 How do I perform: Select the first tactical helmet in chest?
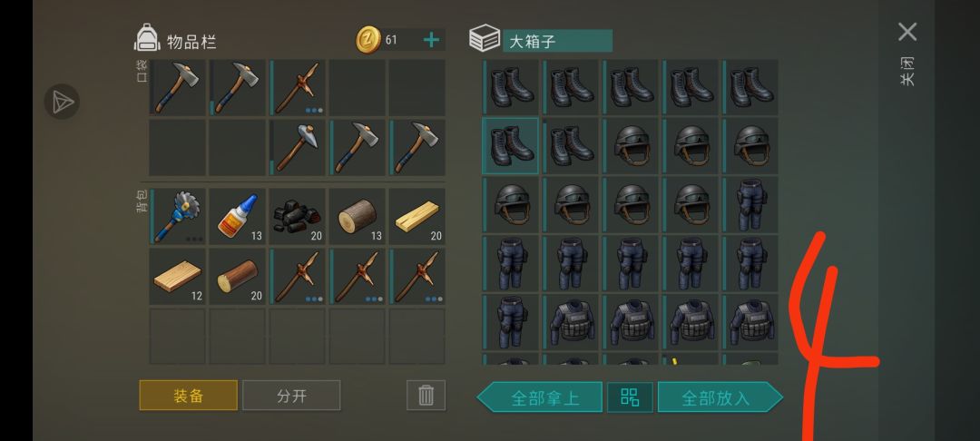coord(631,145)
